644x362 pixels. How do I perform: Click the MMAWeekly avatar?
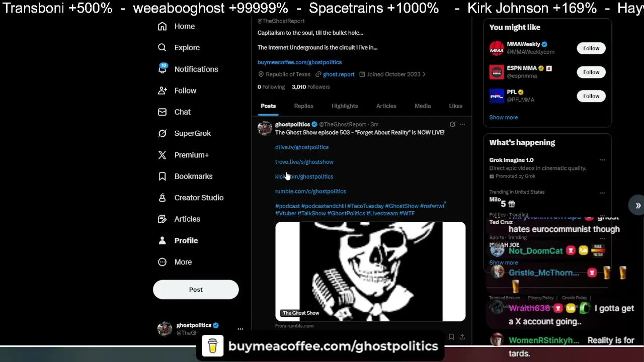coord(497,48)
